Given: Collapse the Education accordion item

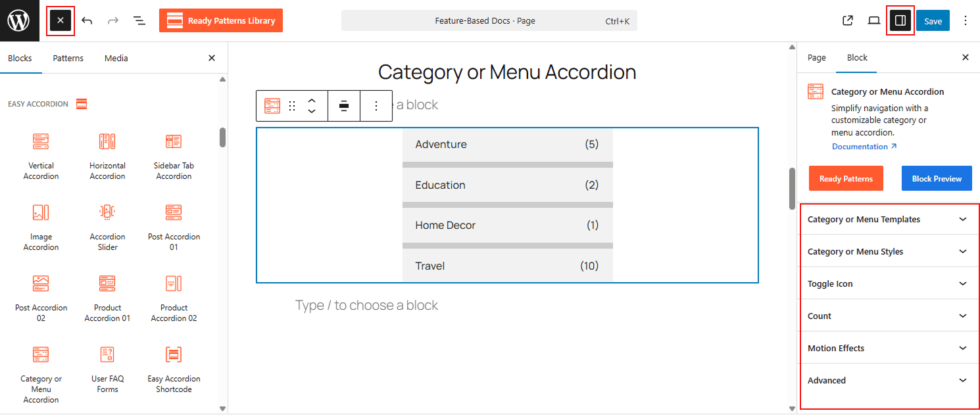Looking at the screenshot, I should (507, 185).
